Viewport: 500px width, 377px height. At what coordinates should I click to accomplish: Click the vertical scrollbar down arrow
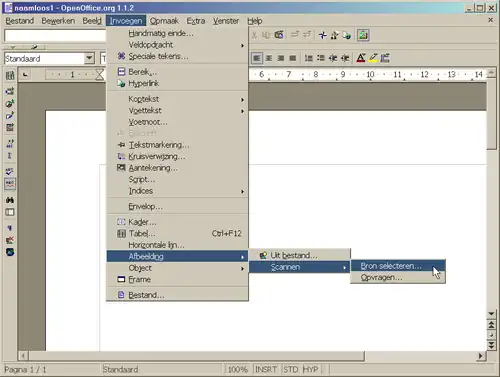click(x=491, y=314)
